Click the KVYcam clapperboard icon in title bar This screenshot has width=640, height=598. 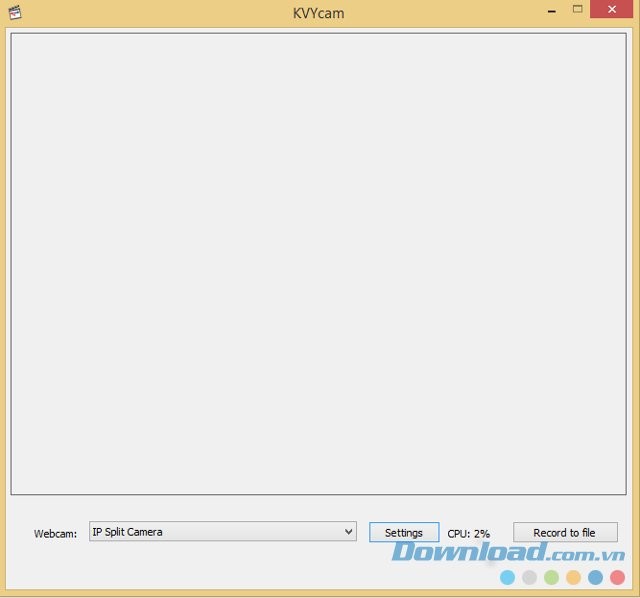pos(14,12)
